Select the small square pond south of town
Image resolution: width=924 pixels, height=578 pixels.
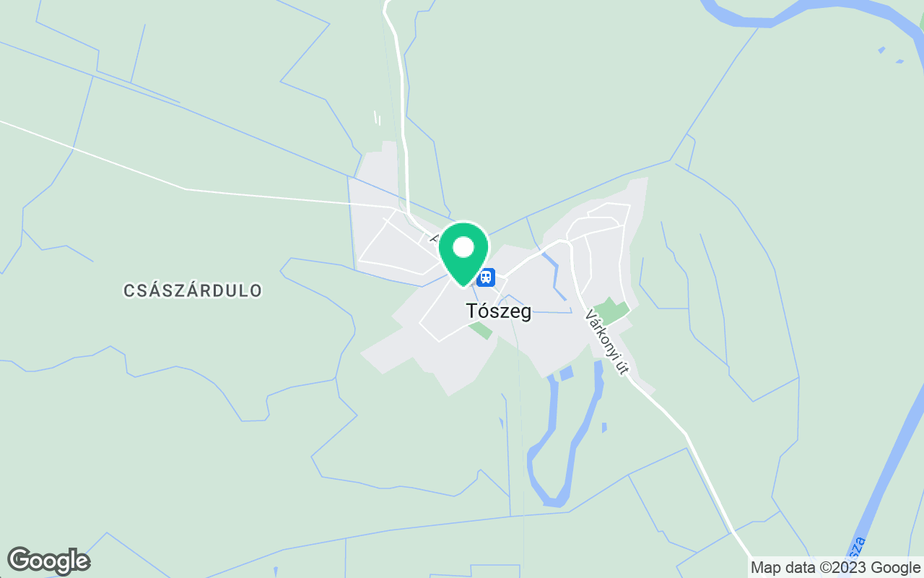click(x=566, y=374)
